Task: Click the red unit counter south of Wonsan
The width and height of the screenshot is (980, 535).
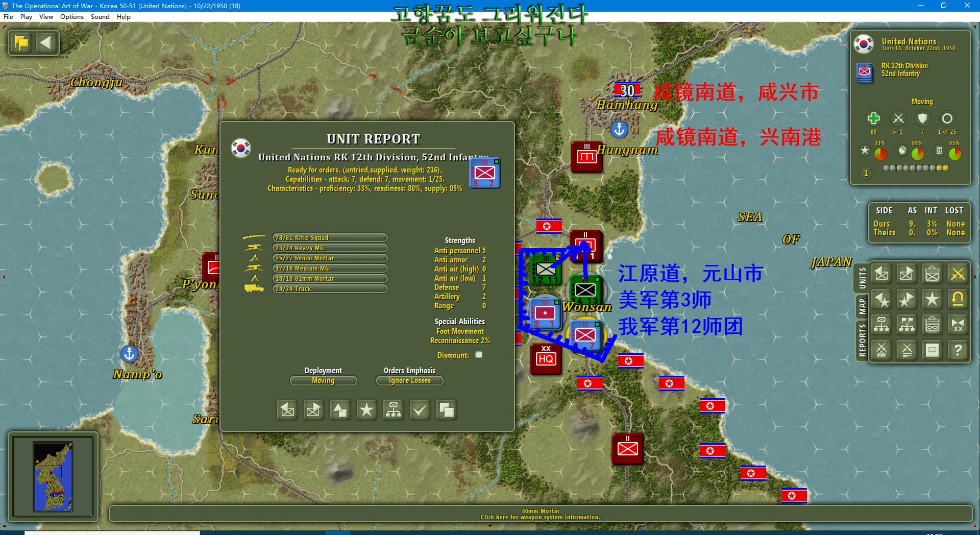Action: pos(627,449)
